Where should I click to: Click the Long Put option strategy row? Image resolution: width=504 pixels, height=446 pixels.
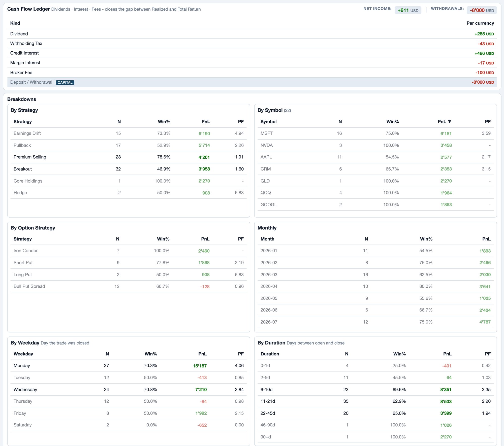click(x=129, y=275)
